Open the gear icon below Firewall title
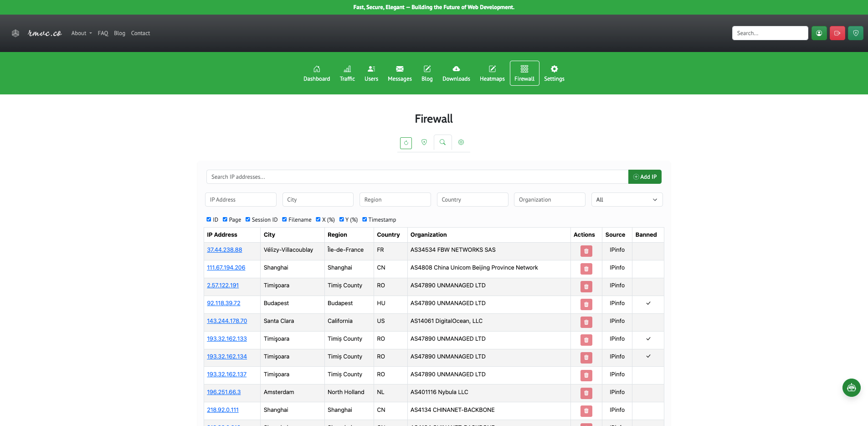 [x=461, y=142]
